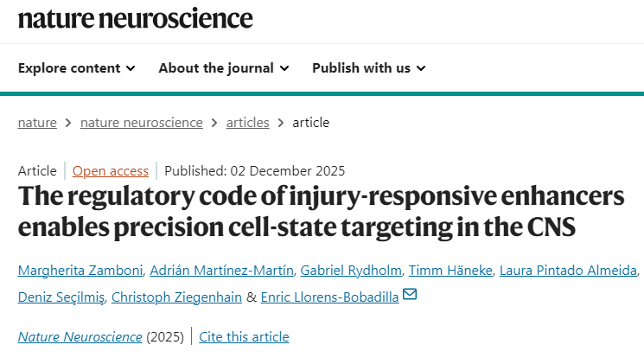Open corresponding author Enric Llorens-Bobadilla
This screenshot has height=364, width=644.
[328, 297]
